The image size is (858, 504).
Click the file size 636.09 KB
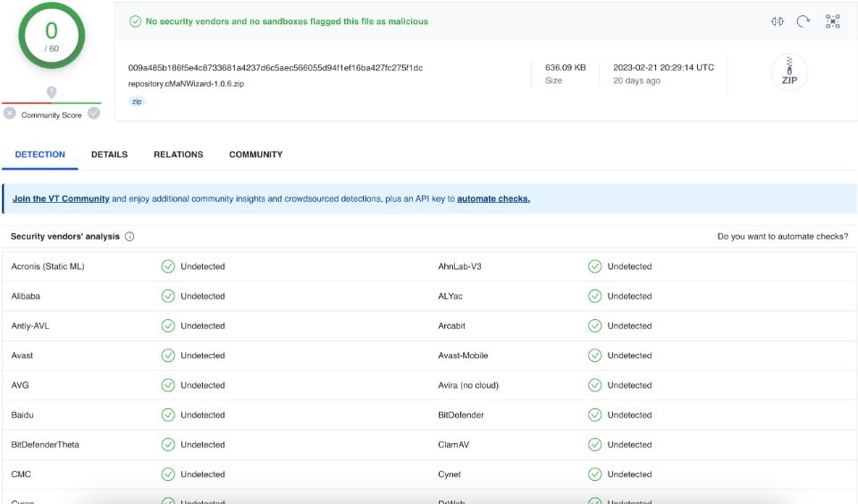[565, 67]
